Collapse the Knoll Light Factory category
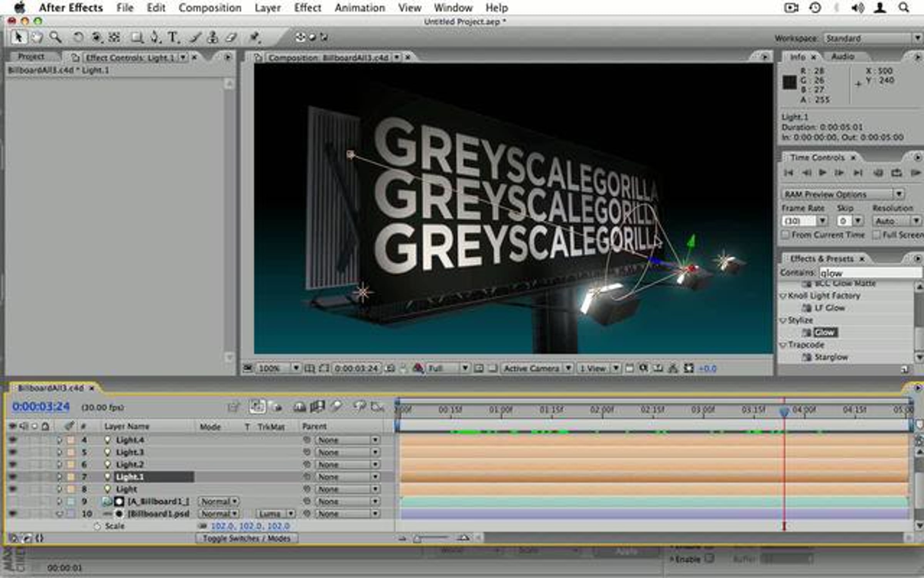 point(783,296)
